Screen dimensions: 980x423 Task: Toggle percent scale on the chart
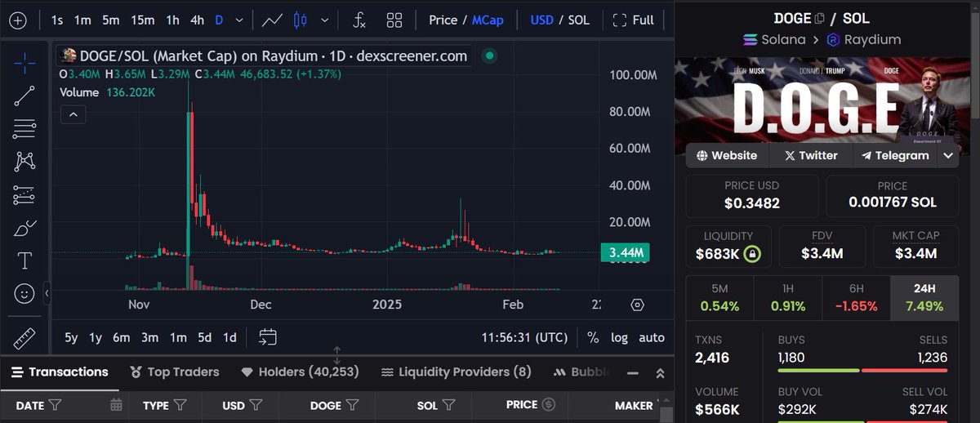(593, 337)
